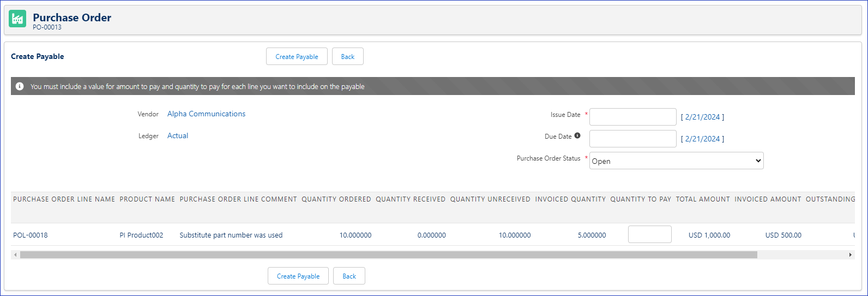
Task: Click the top Back button
Action: pyautogui.click(x=347, y=57)
